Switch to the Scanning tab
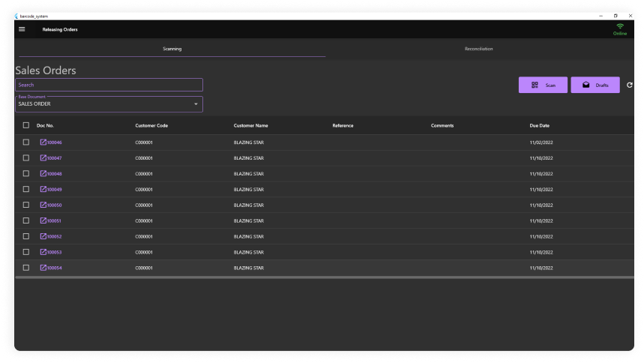Viewport: 644px width, 363px height. [x=172, y=49]
